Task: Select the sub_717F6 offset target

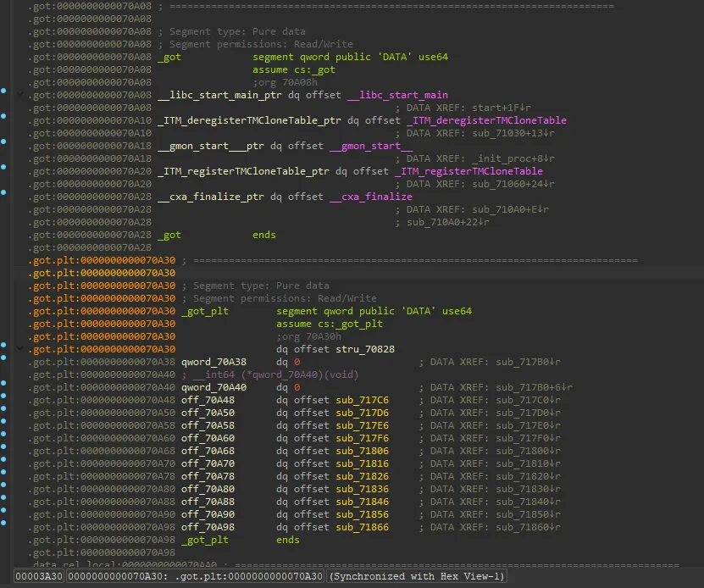Action: tap(363, 438)
